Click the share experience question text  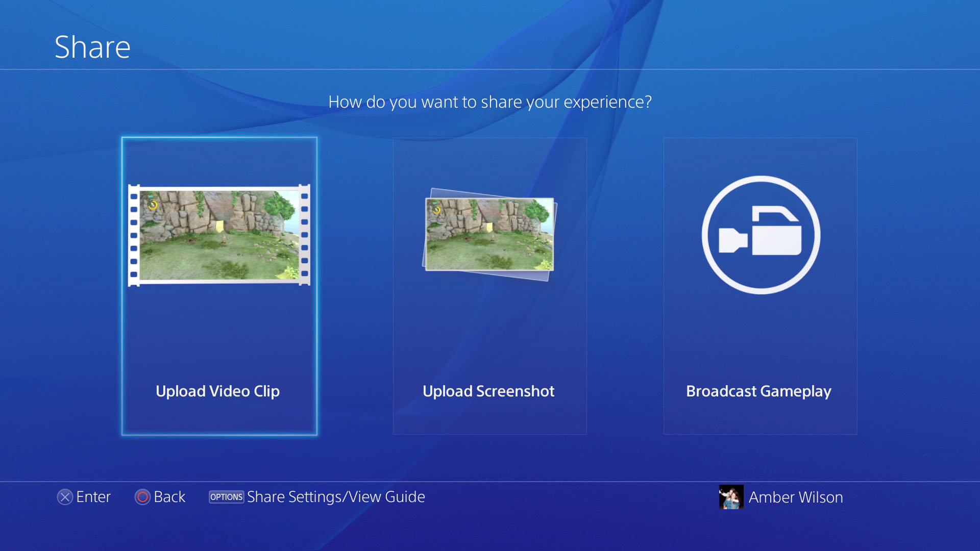[x=490, y=102]
